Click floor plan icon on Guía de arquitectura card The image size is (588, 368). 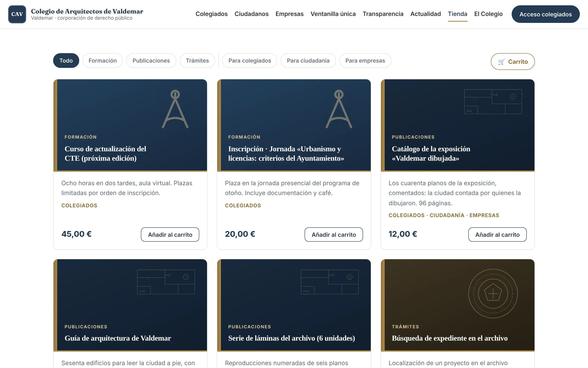click(x=166, y=282)
